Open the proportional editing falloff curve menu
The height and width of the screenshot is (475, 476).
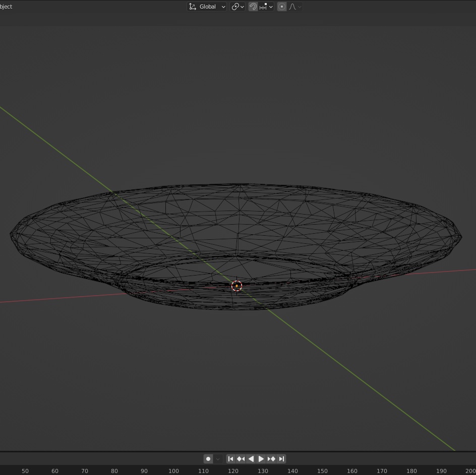[x=295, y=7]
